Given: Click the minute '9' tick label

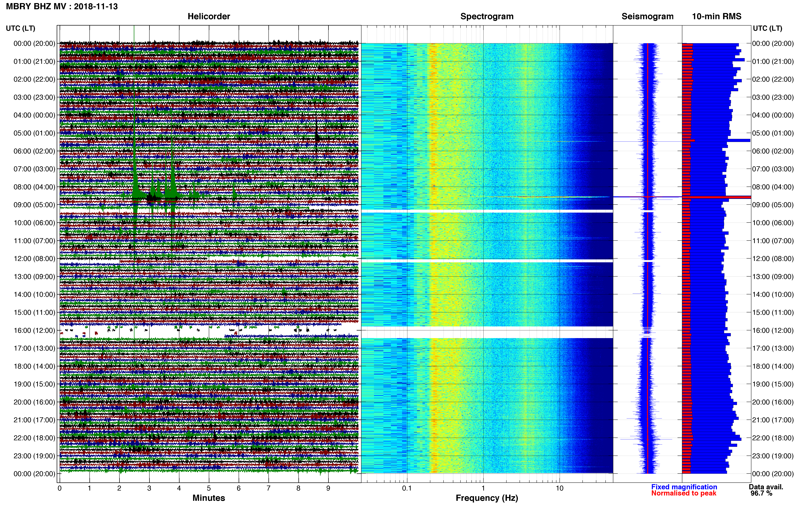Looking at the screenshot, I should (328, 488).
